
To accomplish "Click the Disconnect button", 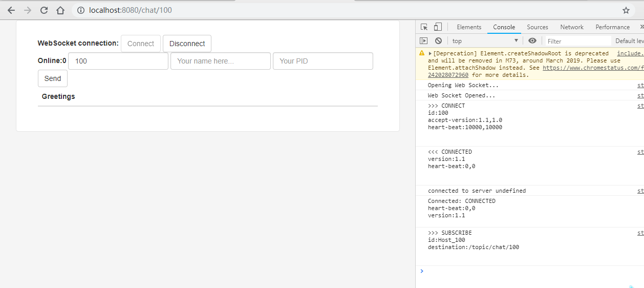I will pyautogui.click(x=187, y=44).
